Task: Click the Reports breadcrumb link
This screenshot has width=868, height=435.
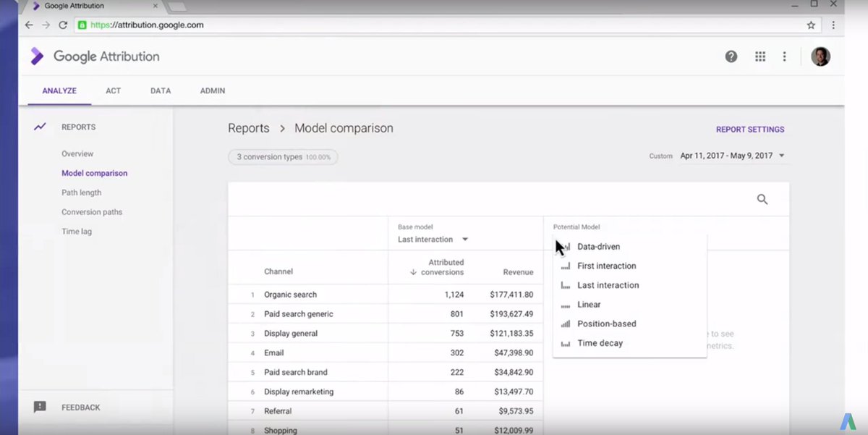Action: click(x=249, y=128)
